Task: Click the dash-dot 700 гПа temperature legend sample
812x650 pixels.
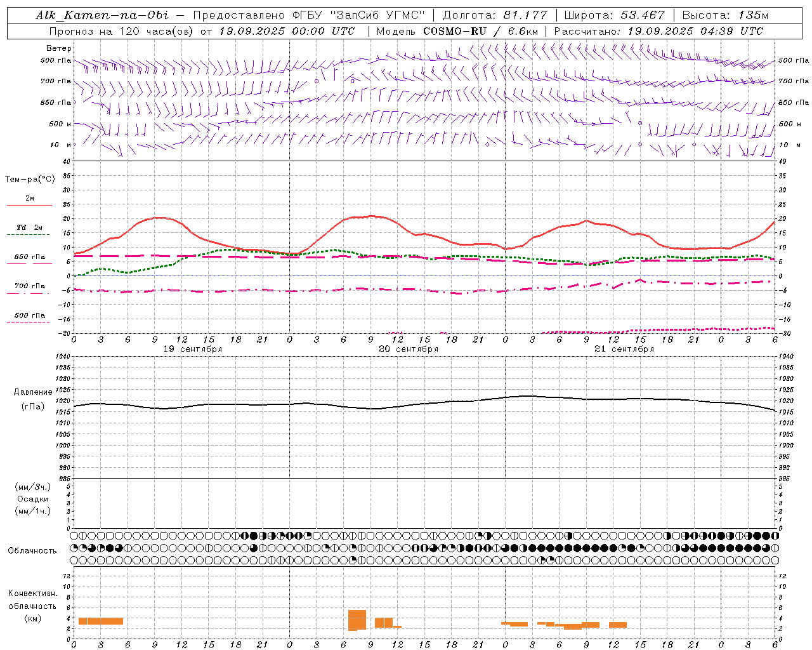Action: [x=29, y=294]
